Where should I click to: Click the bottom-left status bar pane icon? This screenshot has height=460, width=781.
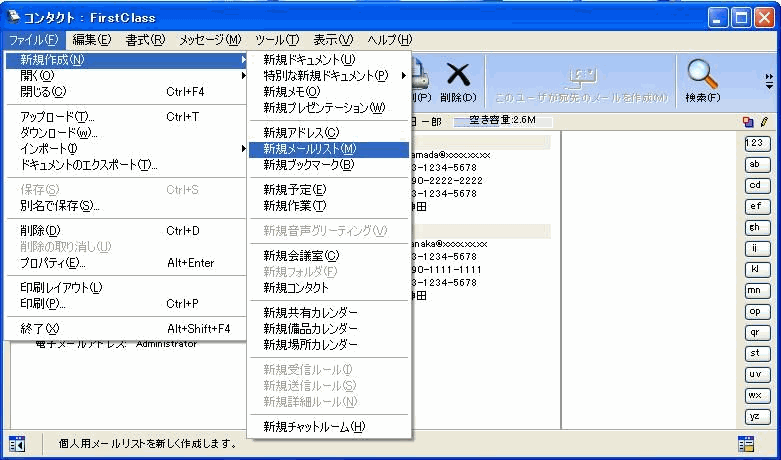(x=17, y=444)
